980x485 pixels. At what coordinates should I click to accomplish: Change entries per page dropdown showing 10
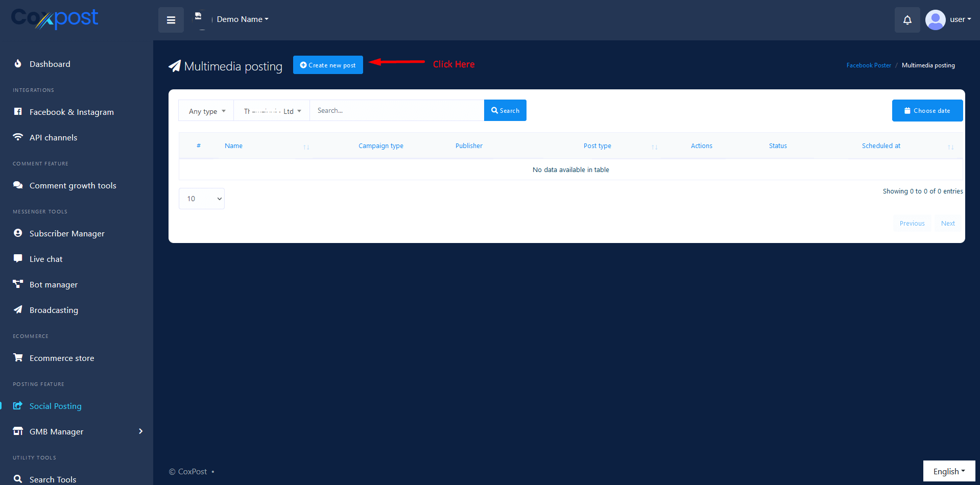[x=202, y=199]
